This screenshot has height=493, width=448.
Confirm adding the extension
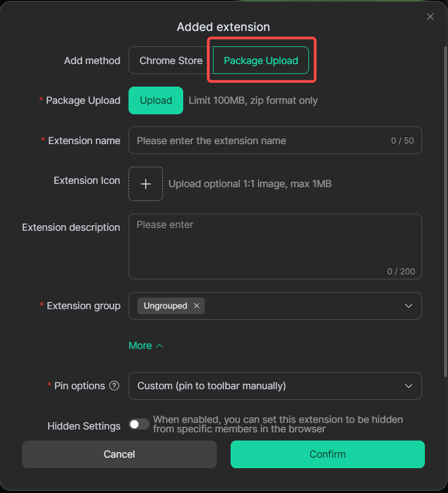327,454
